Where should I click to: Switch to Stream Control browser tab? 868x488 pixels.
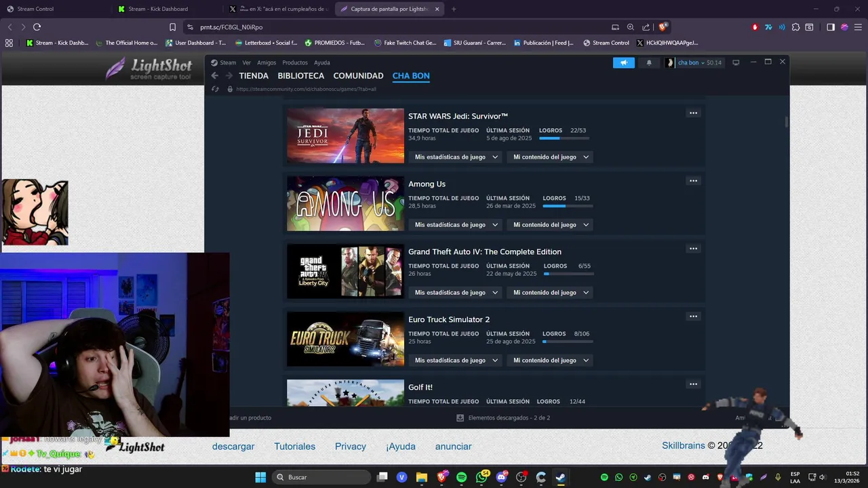point(54,9)
